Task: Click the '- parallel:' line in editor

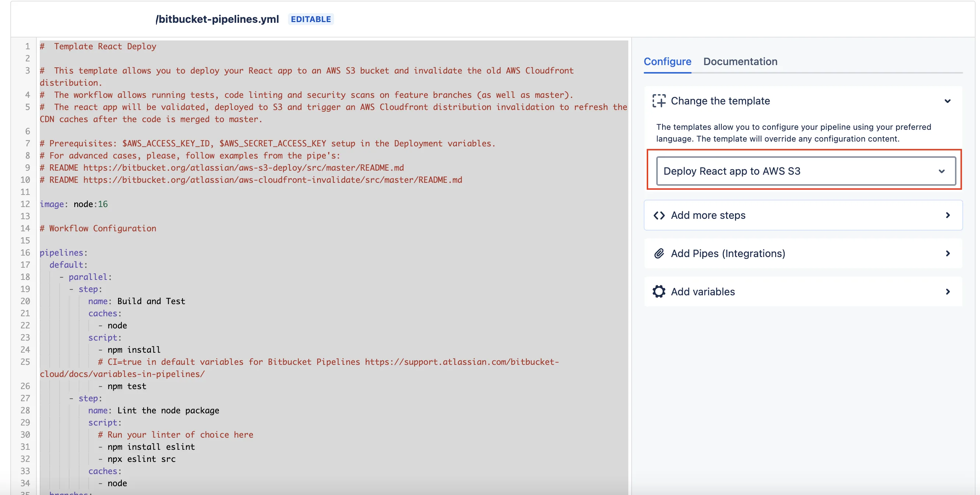Action: 86,277
